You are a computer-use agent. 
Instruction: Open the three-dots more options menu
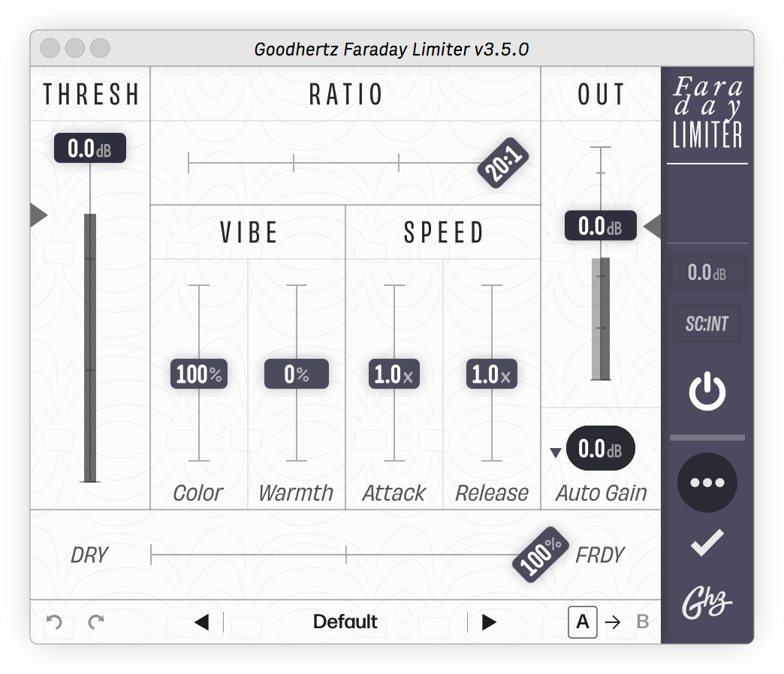[x=707, y=483]
